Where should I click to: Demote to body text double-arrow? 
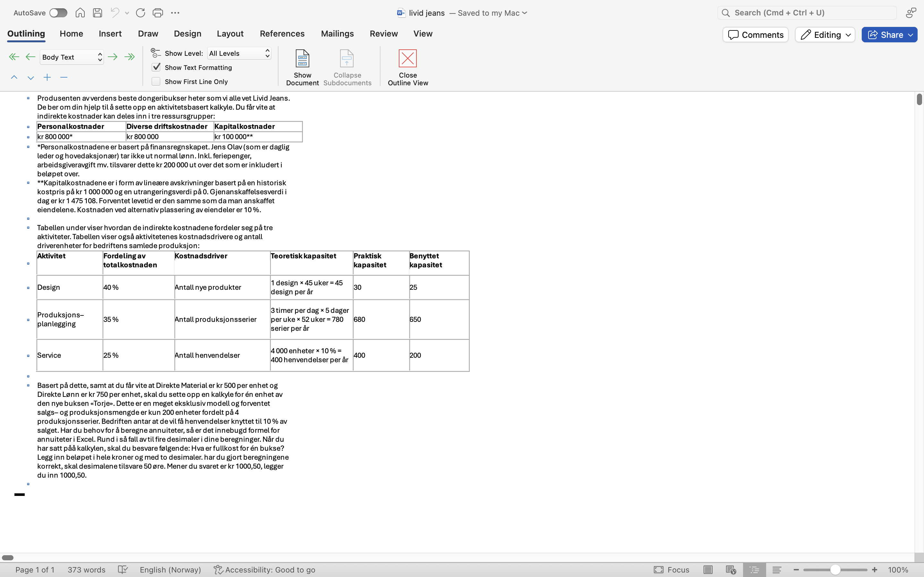(130, 57)
